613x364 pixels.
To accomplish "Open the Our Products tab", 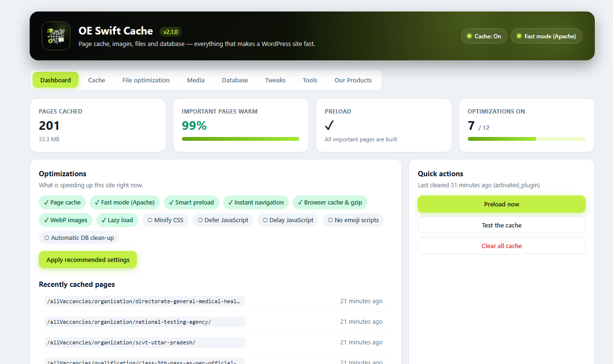I will click(x=353, y=80).
